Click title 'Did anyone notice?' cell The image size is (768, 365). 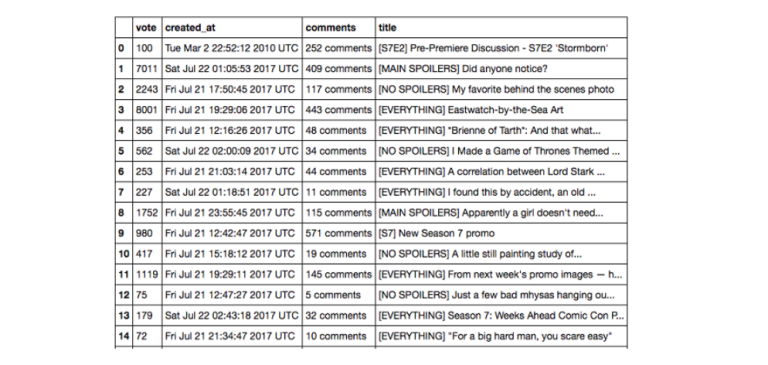point(501,69)
